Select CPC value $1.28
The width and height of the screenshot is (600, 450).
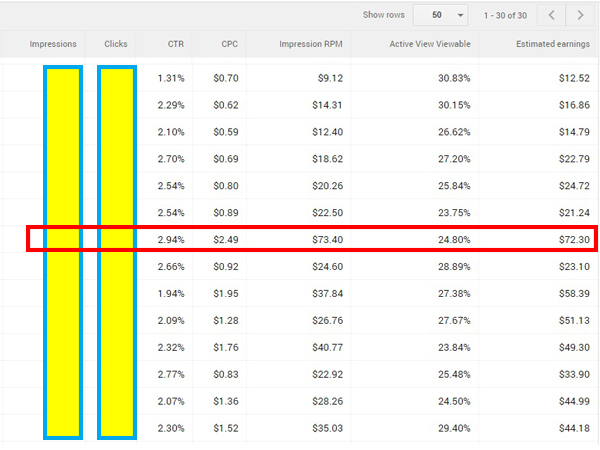226,321
